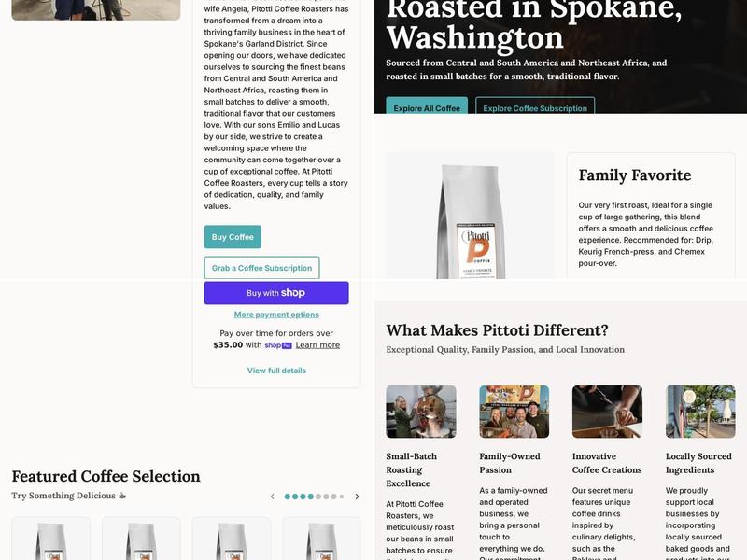The width and height of the screenshot is (747, 560).
Task: Click Buy with Shop button
Action: click(276, 293)
